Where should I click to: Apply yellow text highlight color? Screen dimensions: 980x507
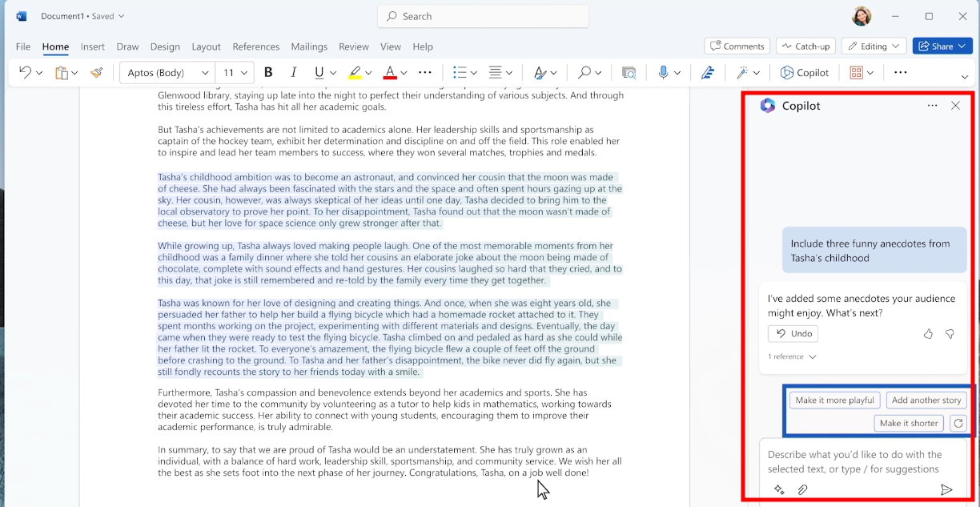coord(355,73)
